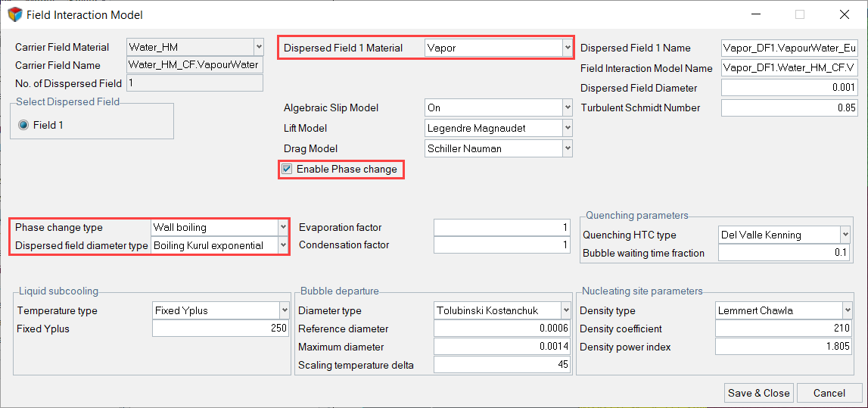Open Dispersed field diameter type dropdown
Image resolution: width=868 pixels, height=408 pixels.
coord(283,246)
